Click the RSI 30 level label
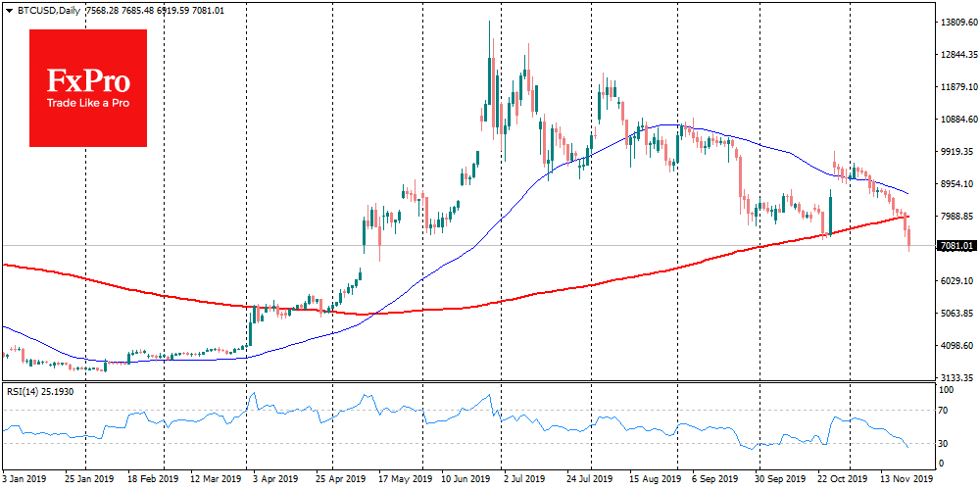 (946, 444)
